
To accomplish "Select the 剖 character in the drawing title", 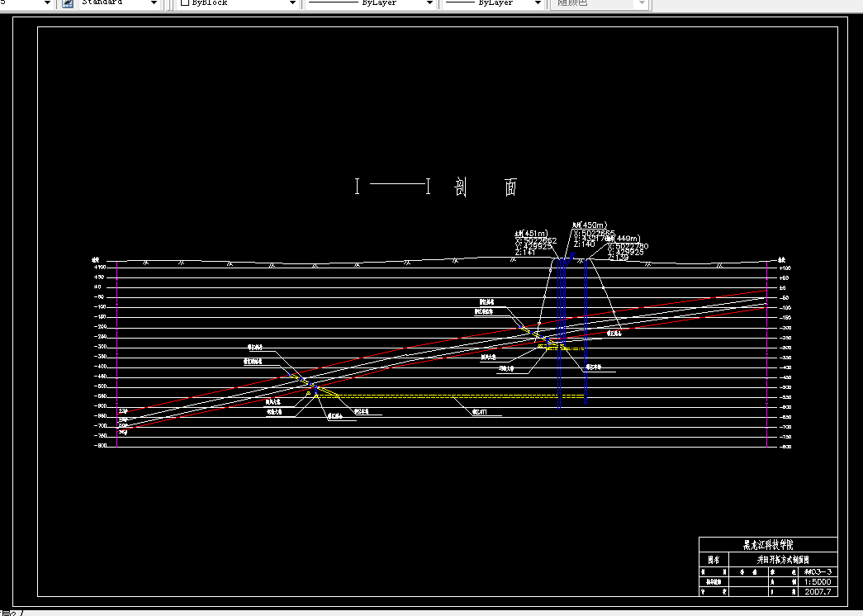I will 461,187.
